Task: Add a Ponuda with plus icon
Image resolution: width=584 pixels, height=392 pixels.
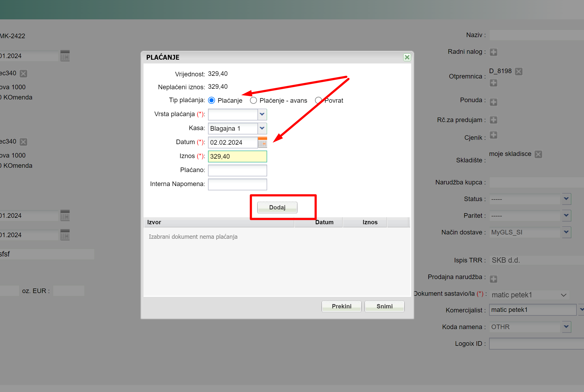Action: pos(493,102)
